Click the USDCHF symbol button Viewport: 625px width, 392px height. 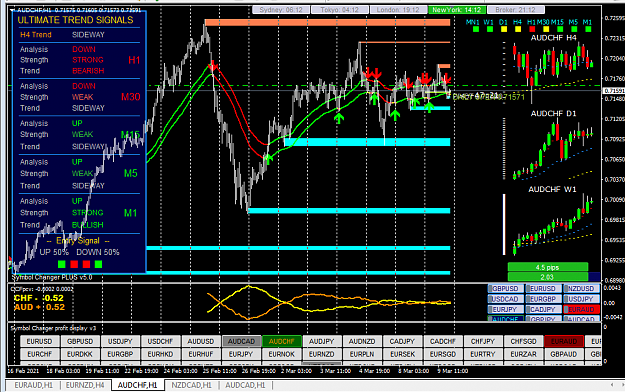(160, 341)
